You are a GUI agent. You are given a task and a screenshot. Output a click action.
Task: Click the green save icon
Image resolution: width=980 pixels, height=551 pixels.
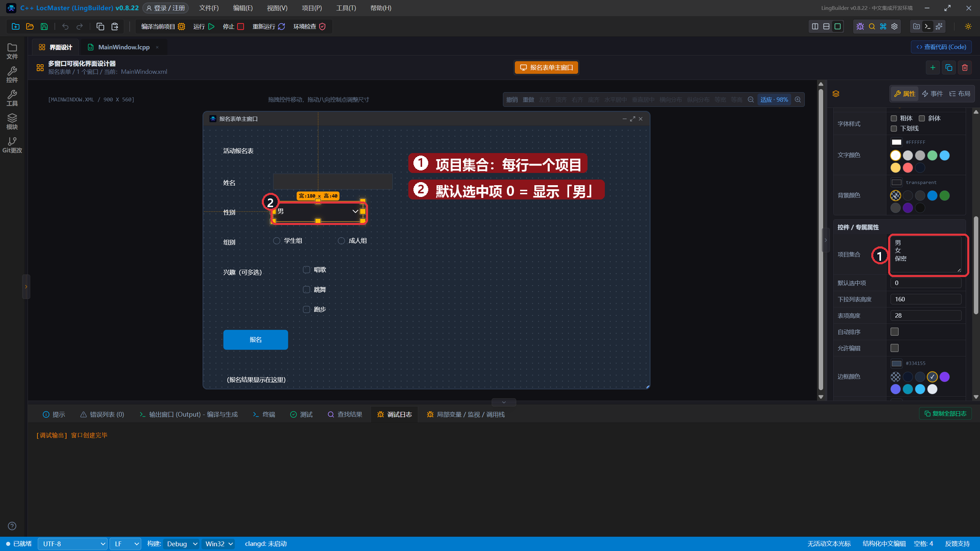(x=44, y=27)
